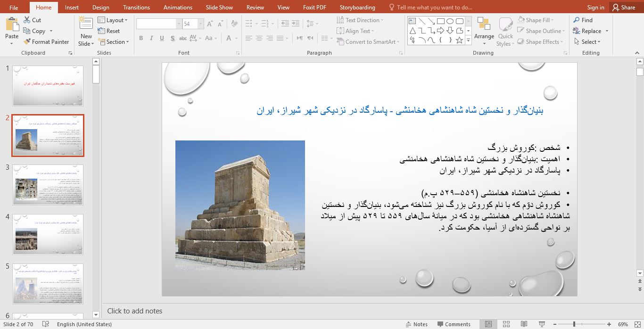Increase the font size
The height and width of the screenshot is (329, 644).
pos(210,24)
